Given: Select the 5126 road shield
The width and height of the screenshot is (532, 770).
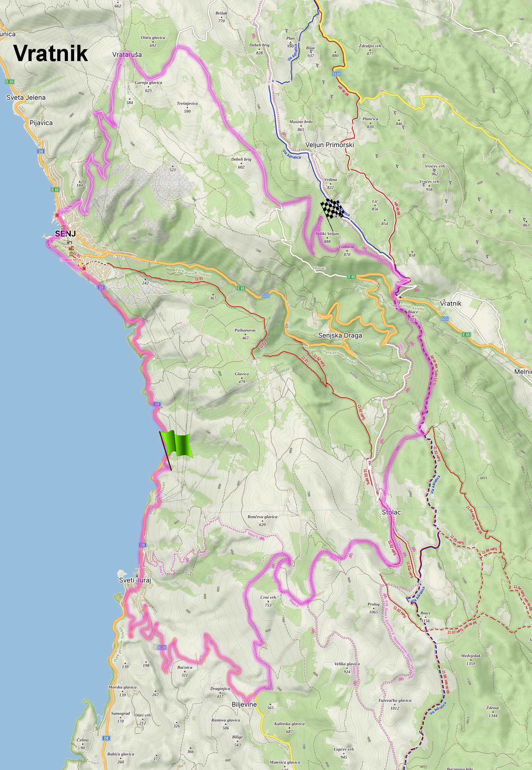Looking at the screenshot, I should [x=162, y=647].
